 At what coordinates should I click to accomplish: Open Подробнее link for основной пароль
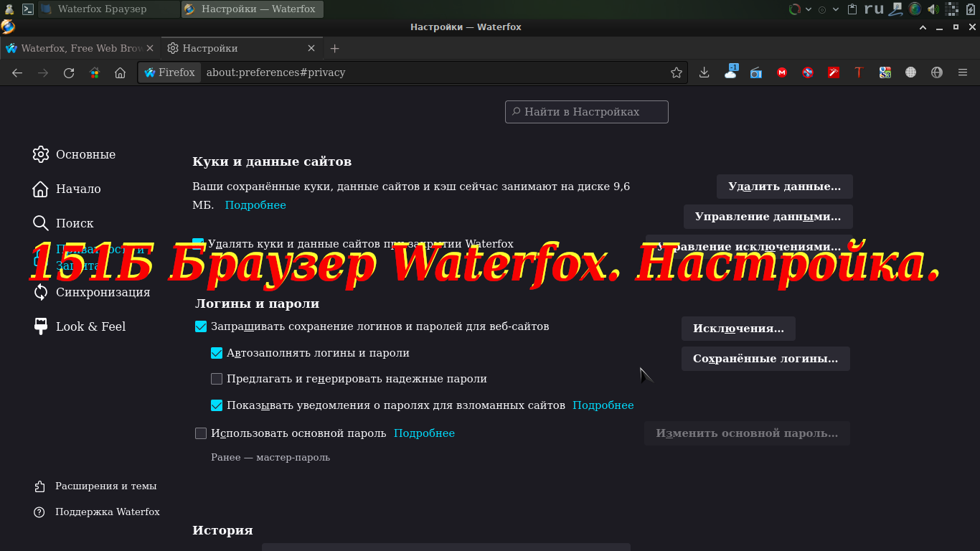click(x=424, y=433)
